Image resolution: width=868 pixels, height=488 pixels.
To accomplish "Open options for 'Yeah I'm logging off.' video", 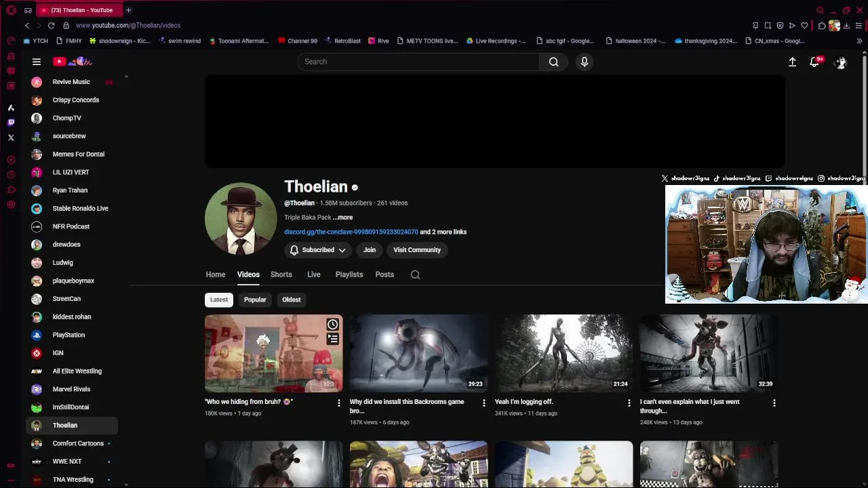I will pos(629,403).
